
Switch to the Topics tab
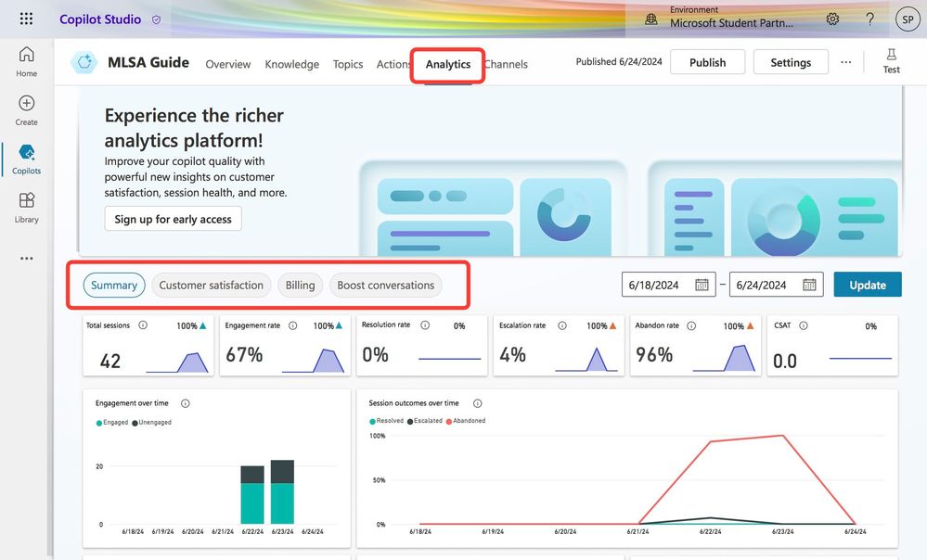tap(348, 64)
